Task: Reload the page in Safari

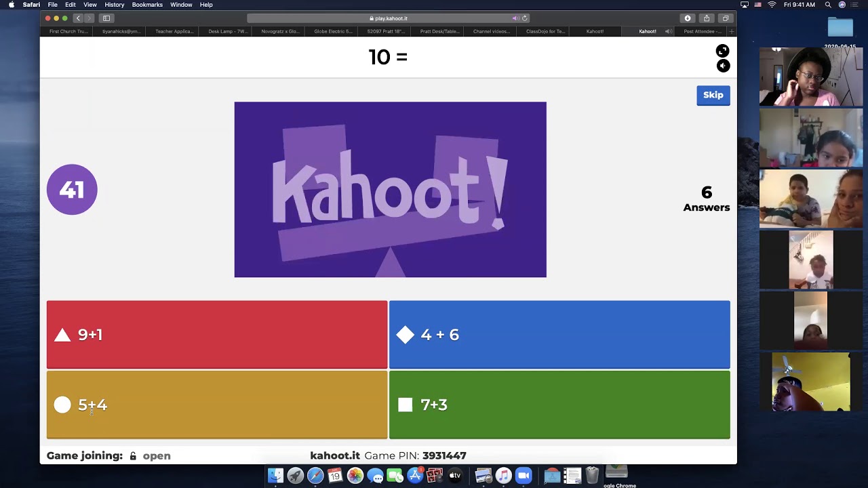Action: tap(524, 18)
